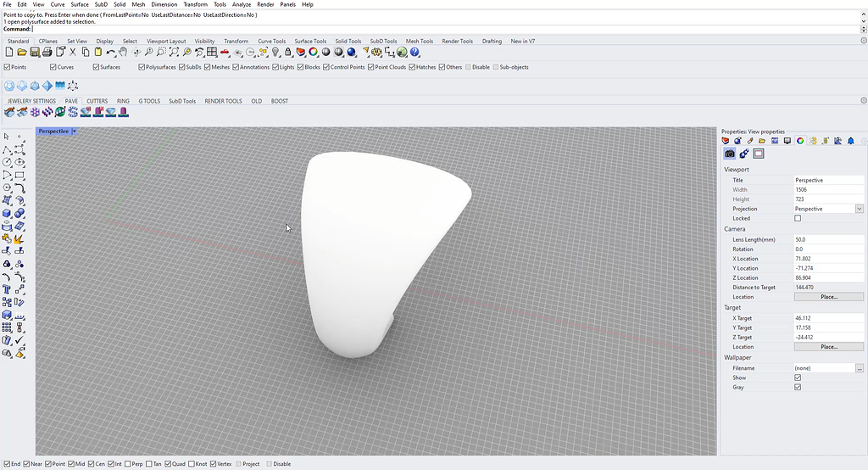The width and height of the screenshot is (868, 470).
Task: Select the Box solid tool in sidebar
Action: coord(7,214)
